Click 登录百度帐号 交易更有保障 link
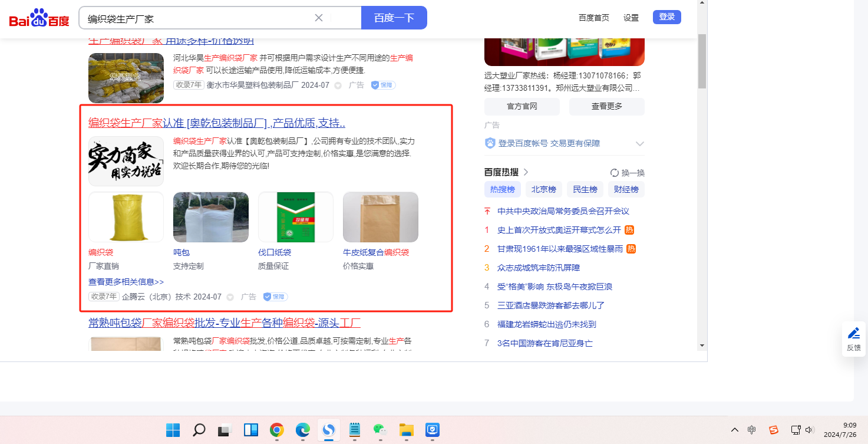The image size is (868, 444). [x=549, y=143]
